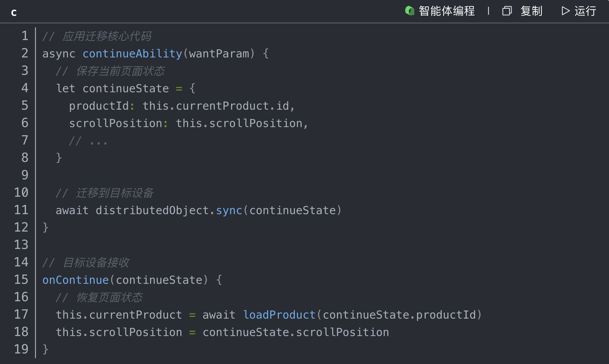The height and width of the screenshot is (364, 609).
Task: Place cursor on continueAbility function name
Action: (132, 54)
